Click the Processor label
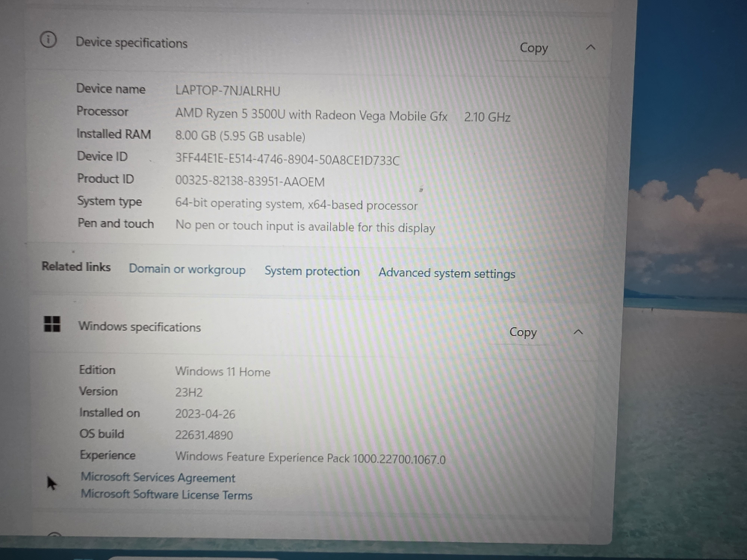747x560 pixels. (102, 111)
